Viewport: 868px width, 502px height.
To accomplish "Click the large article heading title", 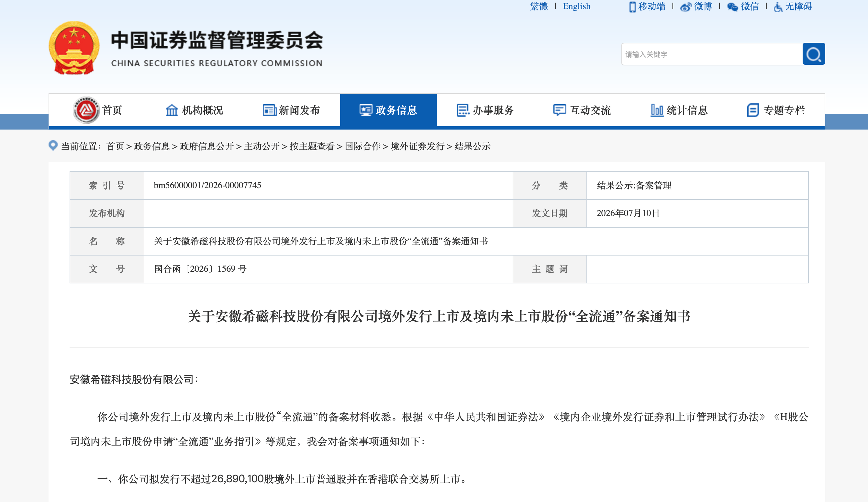I will click(439, 316).
